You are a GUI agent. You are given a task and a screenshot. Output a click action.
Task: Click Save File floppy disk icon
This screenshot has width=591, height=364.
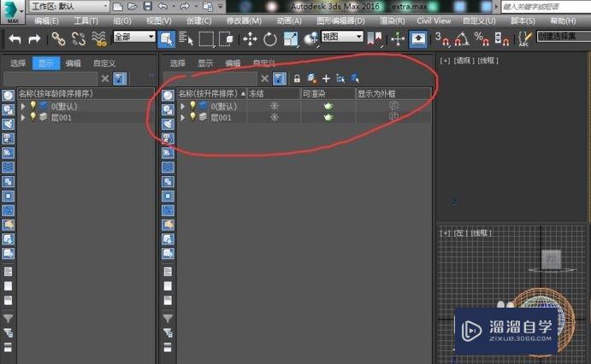coord(148,6)
